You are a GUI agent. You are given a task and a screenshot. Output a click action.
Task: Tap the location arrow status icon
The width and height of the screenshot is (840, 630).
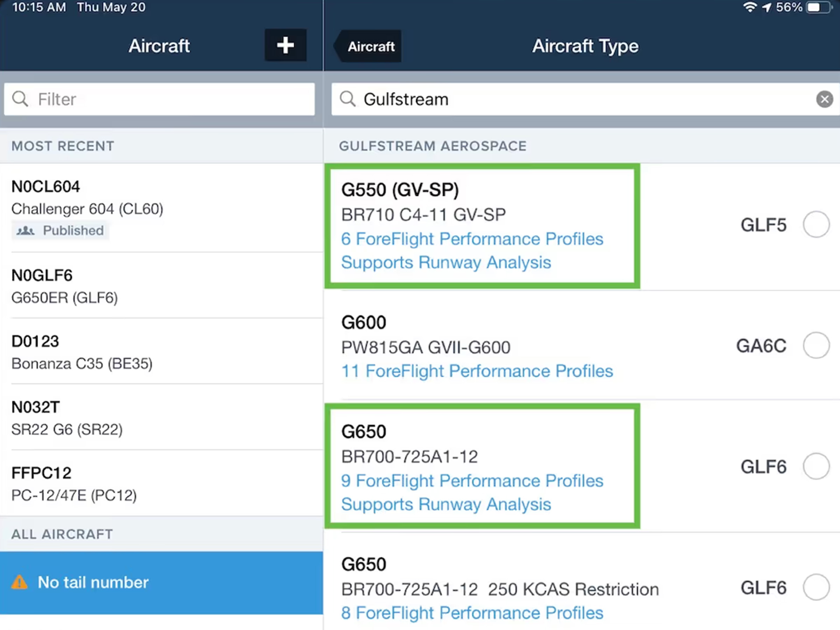coord(767,7)
